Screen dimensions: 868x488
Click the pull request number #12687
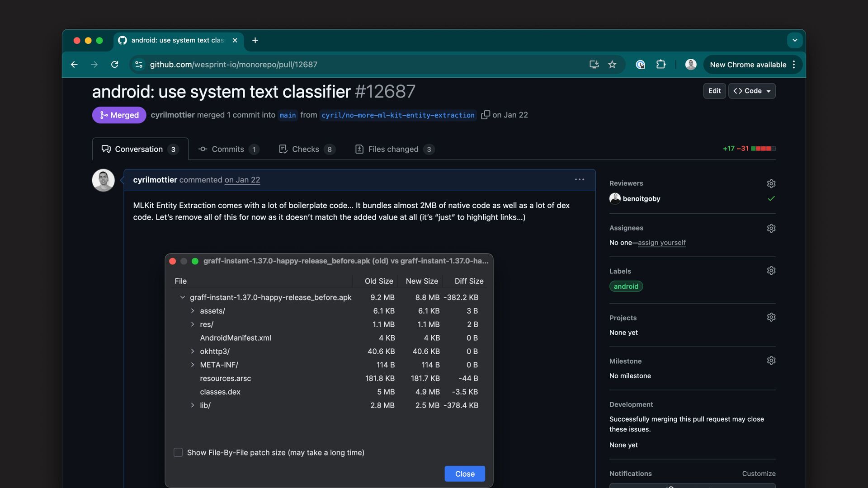pos(385,91)
